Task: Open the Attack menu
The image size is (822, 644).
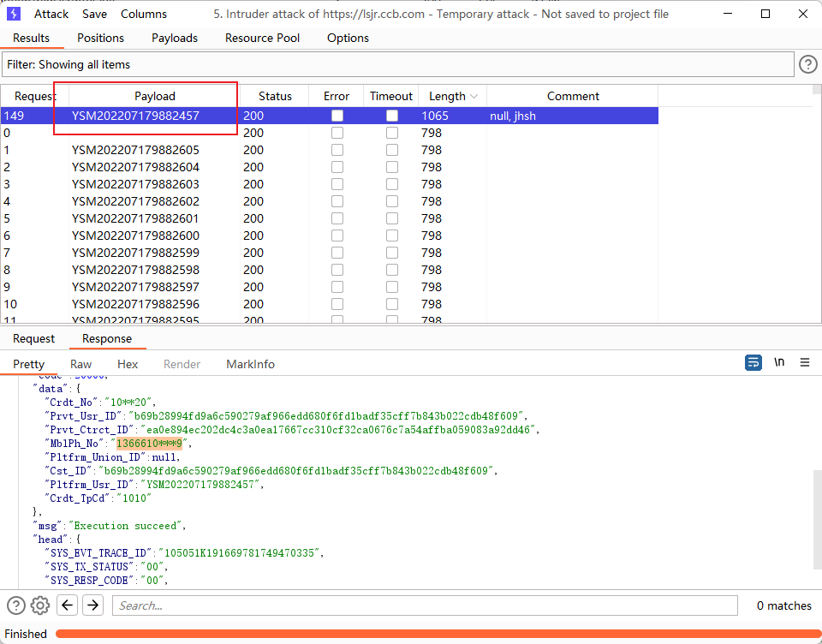Action: click(x=51, y=14)
